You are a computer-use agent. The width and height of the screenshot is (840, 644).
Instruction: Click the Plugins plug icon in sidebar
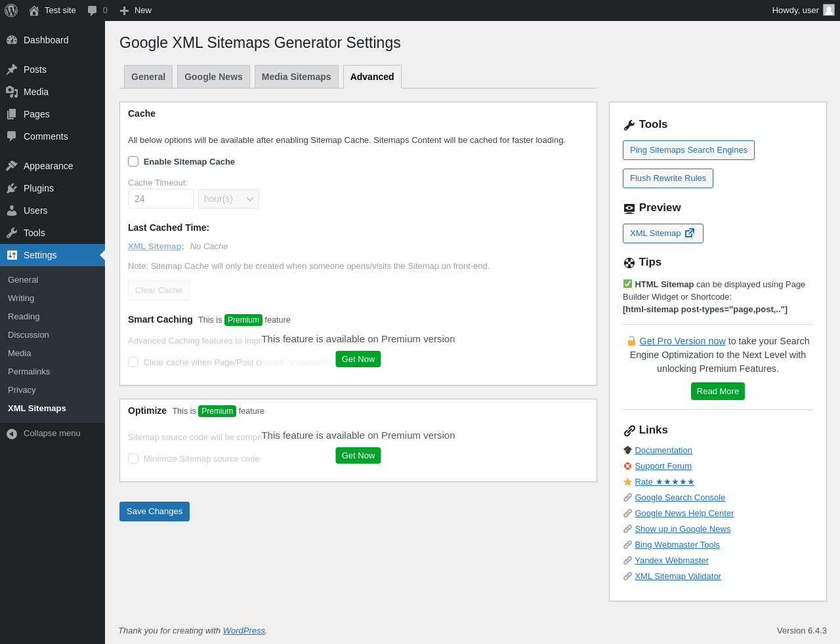click(x=12, y=188)
